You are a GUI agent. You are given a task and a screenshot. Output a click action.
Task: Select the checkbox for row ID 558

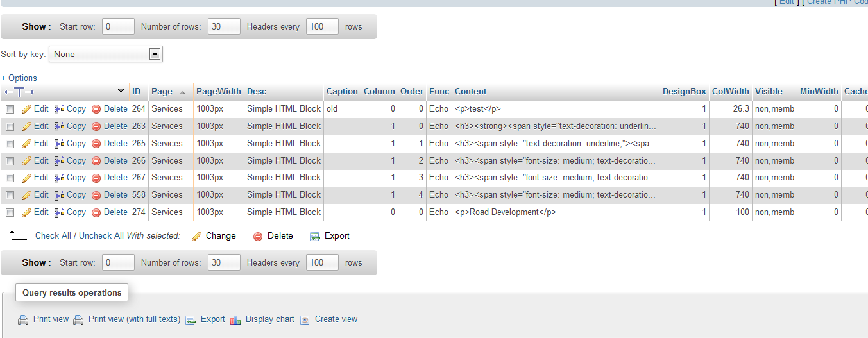click(10, 195)
